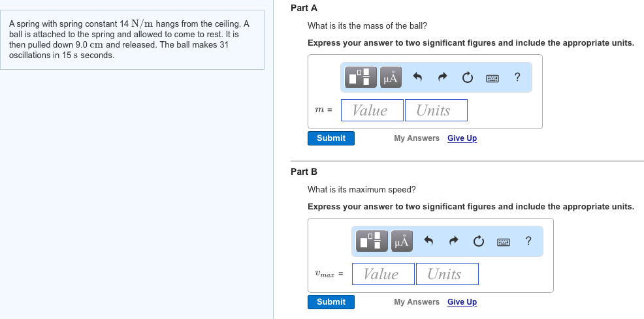Open the Greek symbols button in Part A
644x319 pixels.
391,77
